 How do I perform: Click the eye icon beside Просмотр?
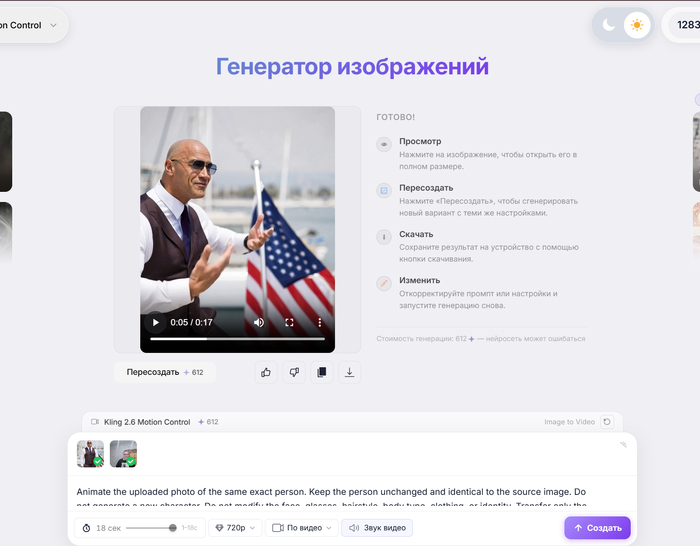click(384, 144)
